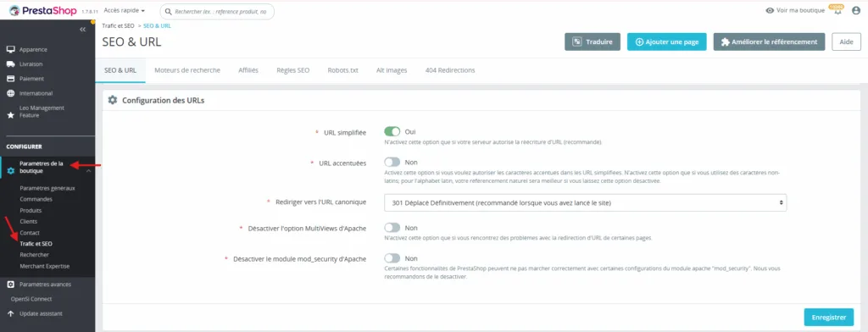
Task: Click the eye icon beside Voir ma boutique
Action: tap(770, 10)
